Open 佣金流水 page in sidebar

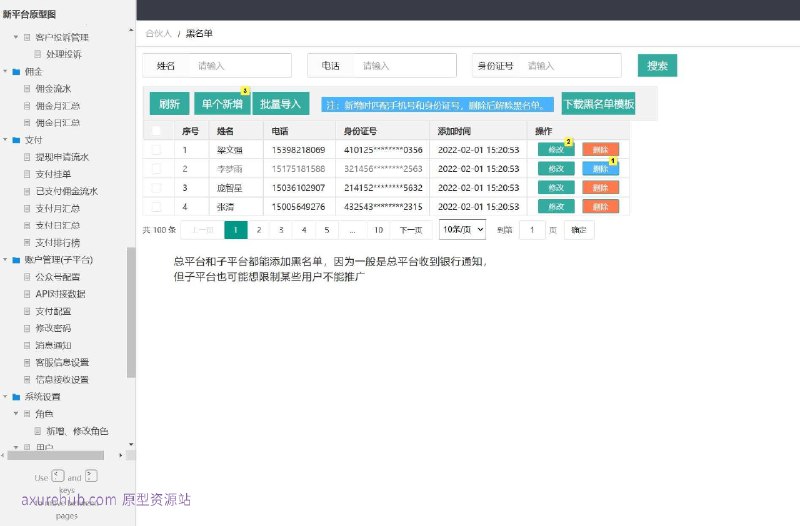click(53, 88)
